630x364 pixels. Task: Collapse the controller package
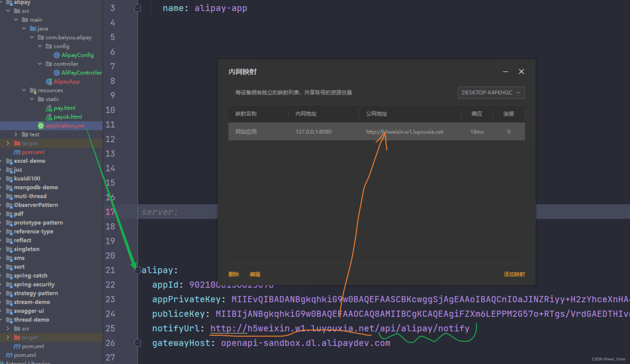[x=40, y=64]
